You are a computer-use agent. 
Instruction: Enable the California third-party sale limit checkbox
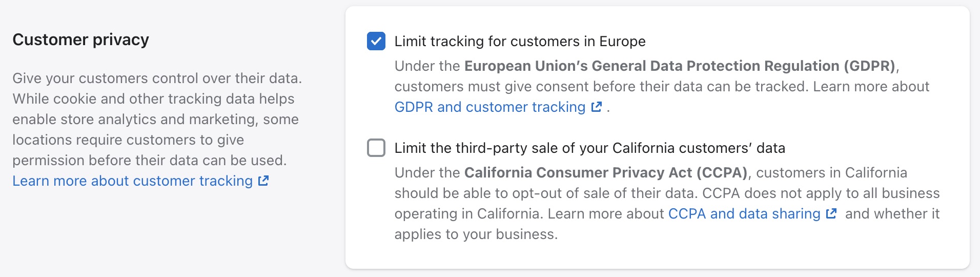pos(376,148)
